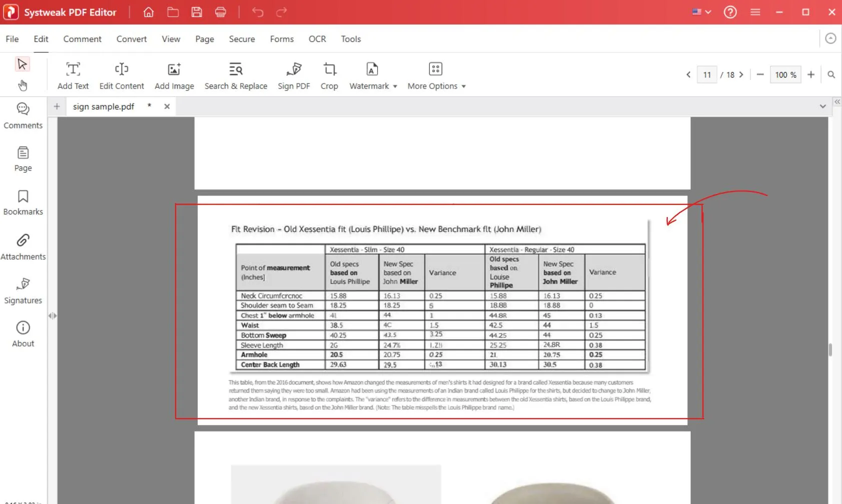Open the Convert menu
The image size is (842, 504).
[132, 39]
